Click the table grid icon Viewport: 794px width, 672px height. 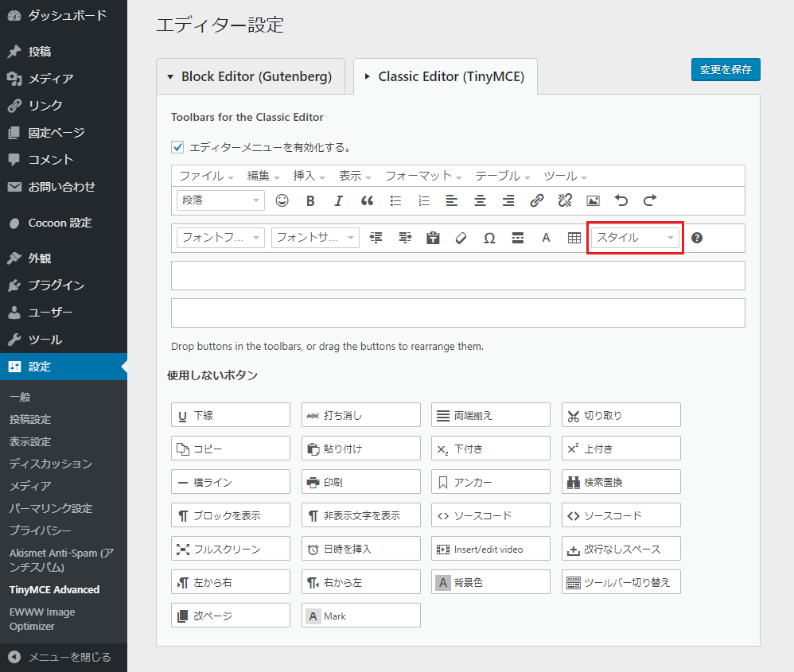pyautogui.click(x=574, y=238)
